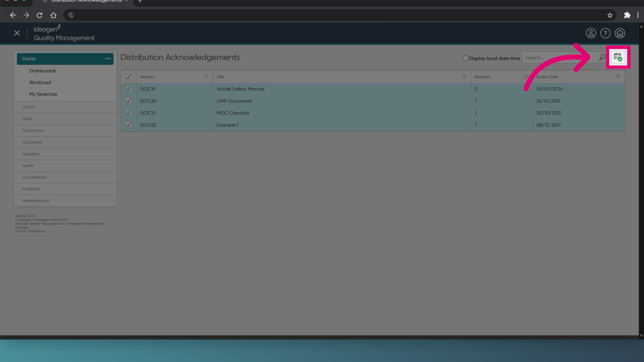Open the Title column filter
644x362 pixels.
click(x=464, y=77)
